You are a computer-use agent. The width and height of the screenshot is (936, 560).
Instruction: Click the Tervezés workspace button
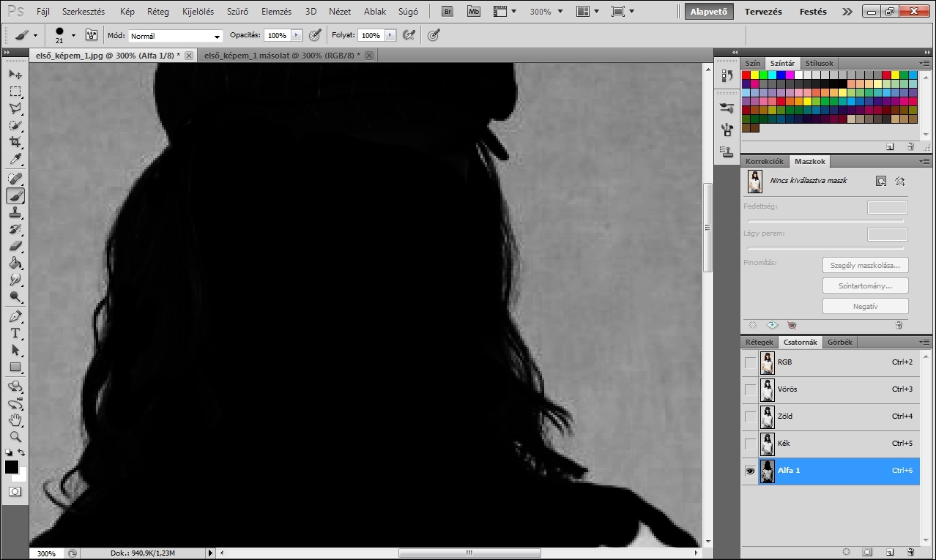pyautogui.click(x=763, y=12)
